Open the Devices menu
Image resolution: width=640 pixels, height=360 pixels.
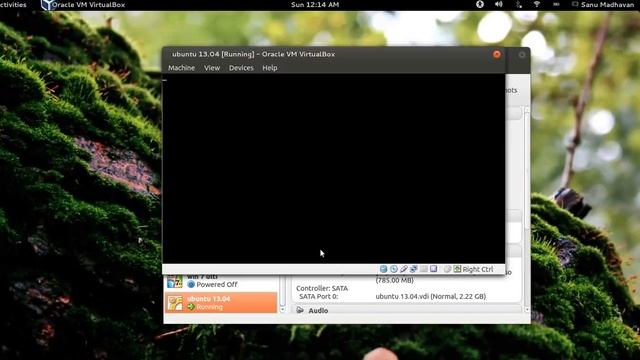[x=241, y=68]
